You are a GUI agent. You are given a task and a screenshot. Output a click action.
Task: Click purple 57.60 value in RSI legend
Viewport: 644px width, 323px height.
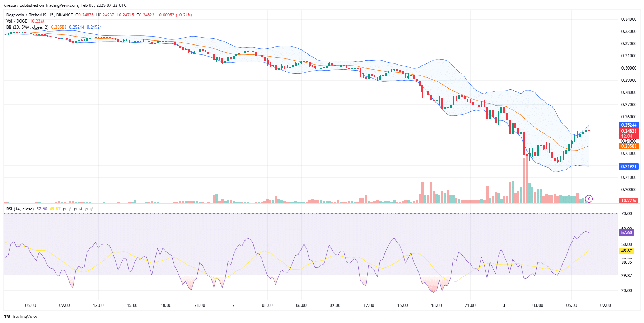42,209
